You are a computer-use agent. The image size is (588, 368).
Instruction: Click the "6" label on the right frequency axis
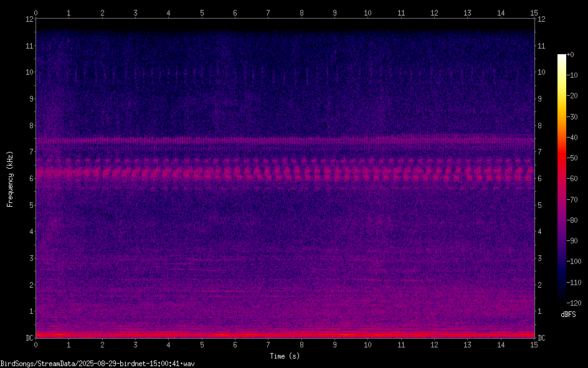pos(540,179)
